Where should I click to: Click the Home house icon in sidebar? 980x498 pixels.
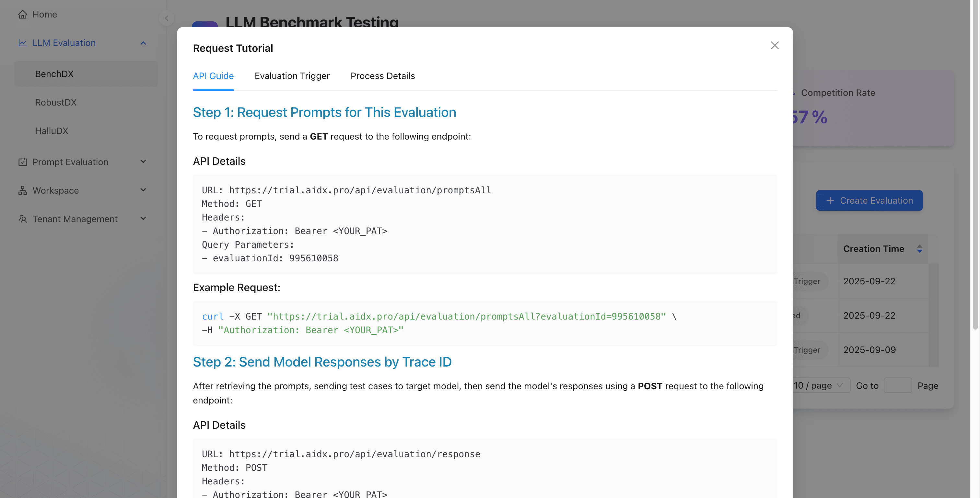coord(23,15)
